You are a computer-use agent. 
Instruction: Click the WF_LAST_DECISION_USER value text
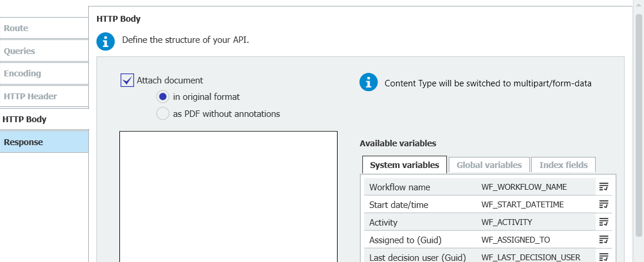tap(530, 257)
